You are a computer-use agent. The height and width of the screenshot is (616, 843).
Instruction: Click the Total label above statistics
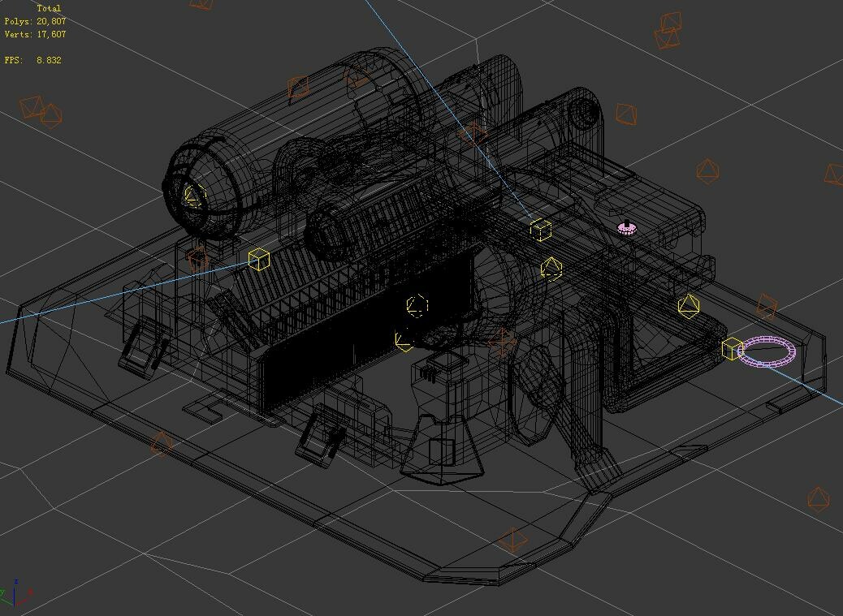pos(49,9)
